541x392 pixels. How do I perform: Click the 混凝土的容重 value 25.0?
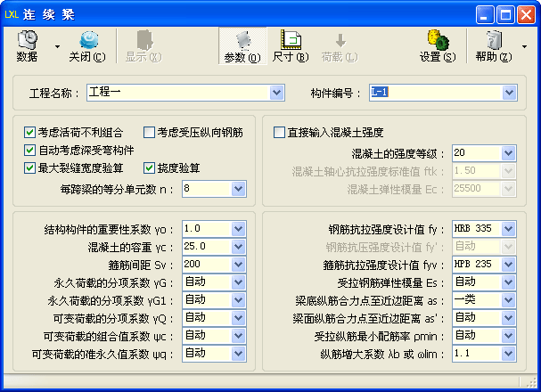pyautogui.click(x=195, y=246)
